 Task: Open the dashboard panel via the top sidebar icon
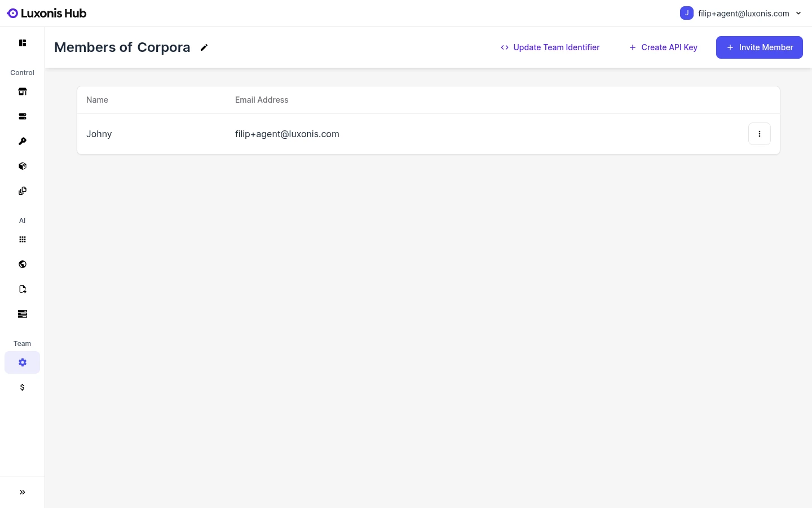[x=23, y=43]
